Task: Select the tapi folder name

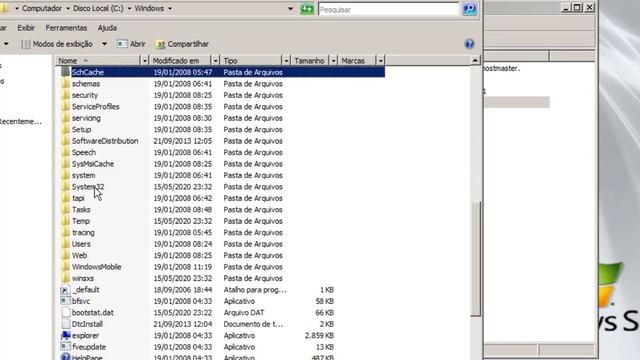Action: (78, 198)
